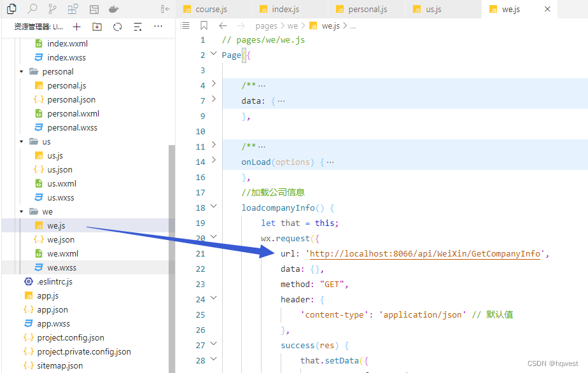Click the outline list icon in editor toolbar

click(185, 25)
